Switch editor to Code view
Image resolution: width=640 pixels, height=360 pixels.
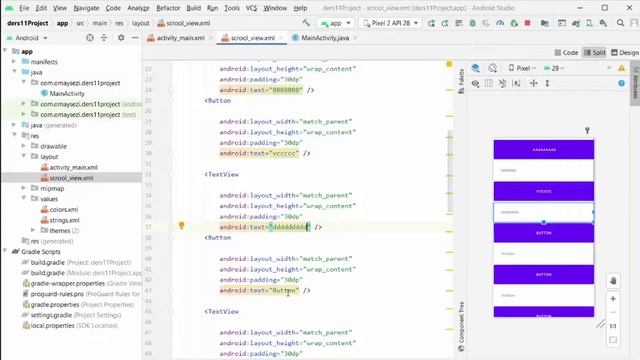tap(566, 53)
